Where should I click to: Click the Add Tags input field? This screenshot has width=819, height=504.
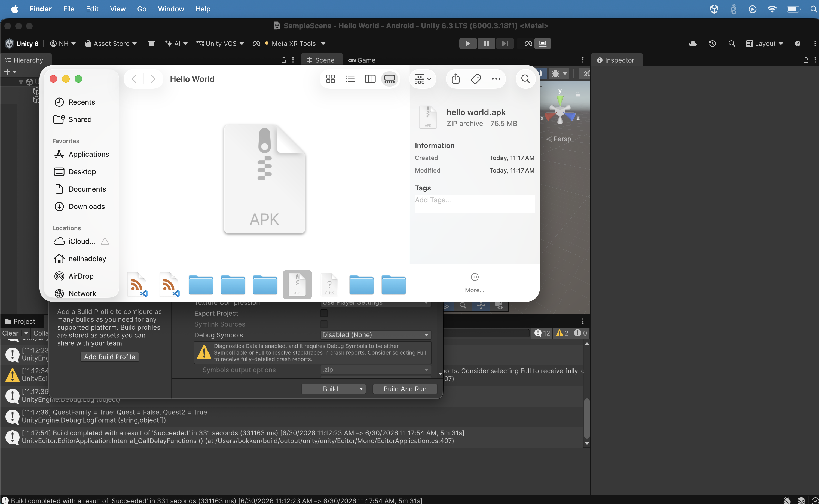(475, 204)
